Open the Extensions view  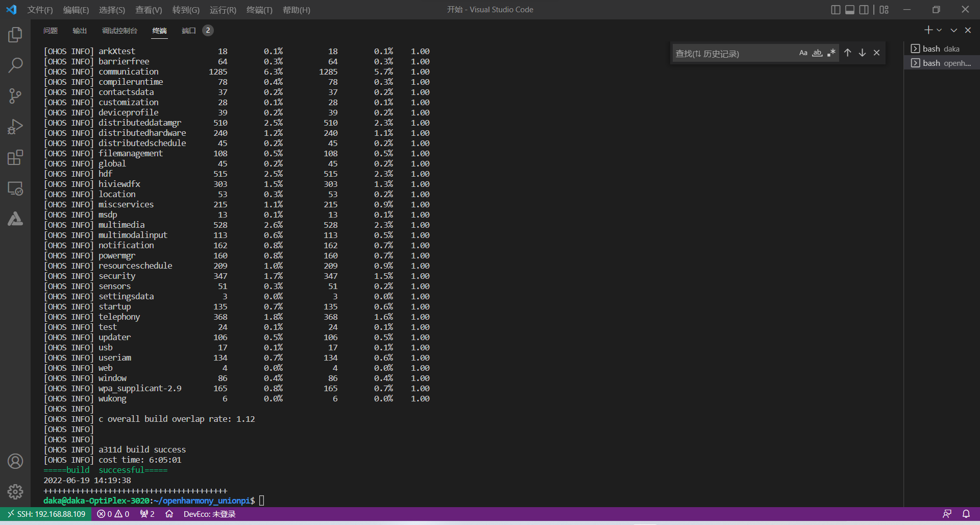tap(15, 158)
